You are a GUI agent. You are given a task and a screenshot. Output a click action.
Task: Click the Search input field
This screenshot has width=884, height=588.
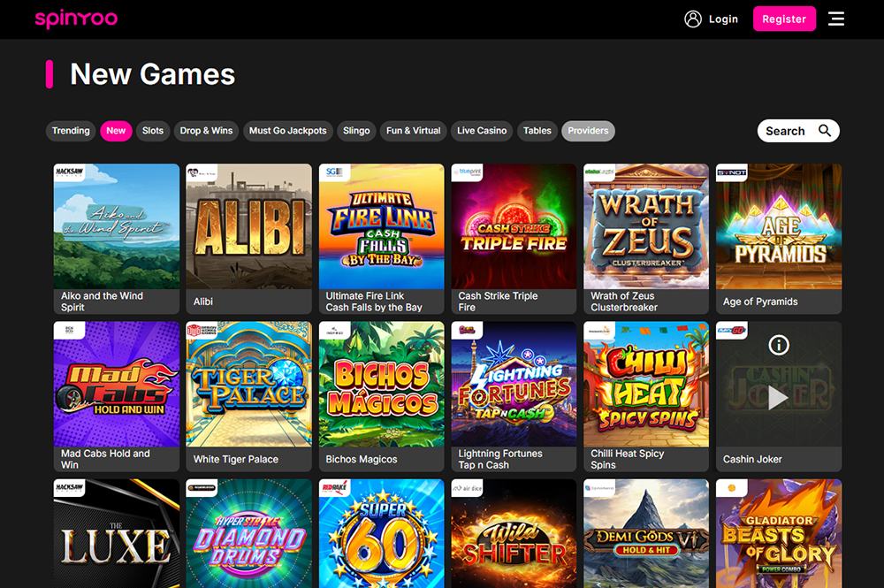785,131
